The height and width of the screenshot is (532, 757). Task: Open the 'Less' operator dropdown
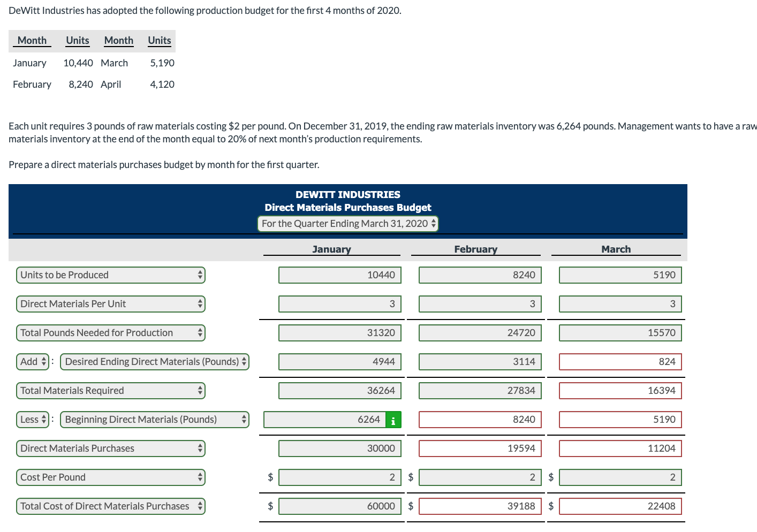[33, 420]
